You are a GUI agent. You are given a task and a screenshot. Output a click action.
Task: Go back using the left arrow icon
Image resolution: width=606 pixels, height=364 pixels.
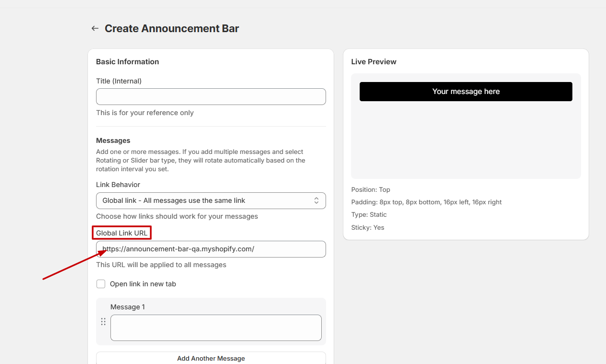click(x=95, y=28)
